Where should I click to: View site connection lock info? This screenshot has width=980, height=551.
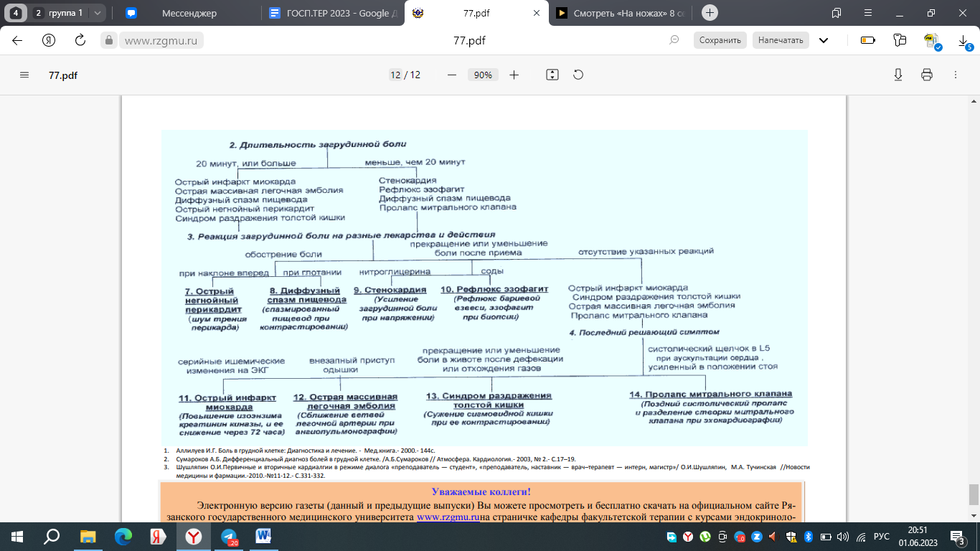(109, 40)
